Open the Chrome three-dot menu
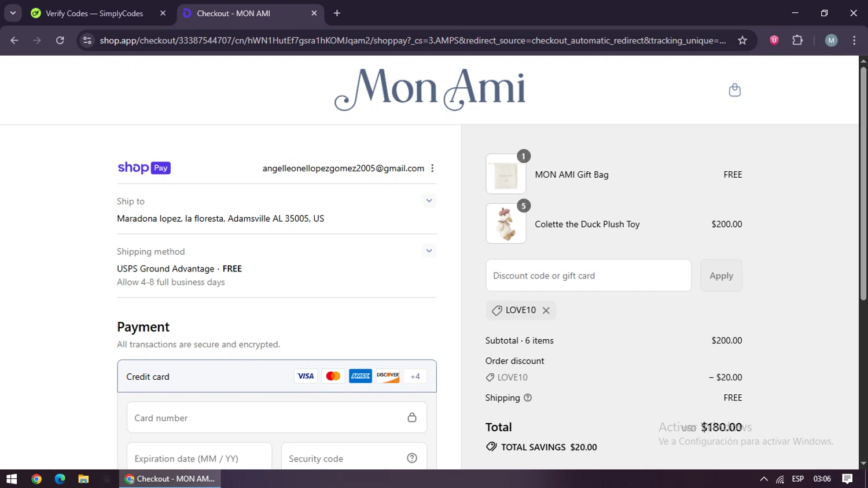868x488 pixels. coord(854,41)
